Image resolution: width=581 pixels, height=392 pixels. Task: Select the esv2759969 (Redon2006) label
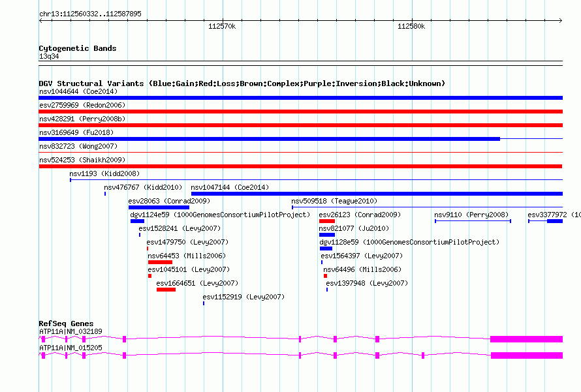82,105
